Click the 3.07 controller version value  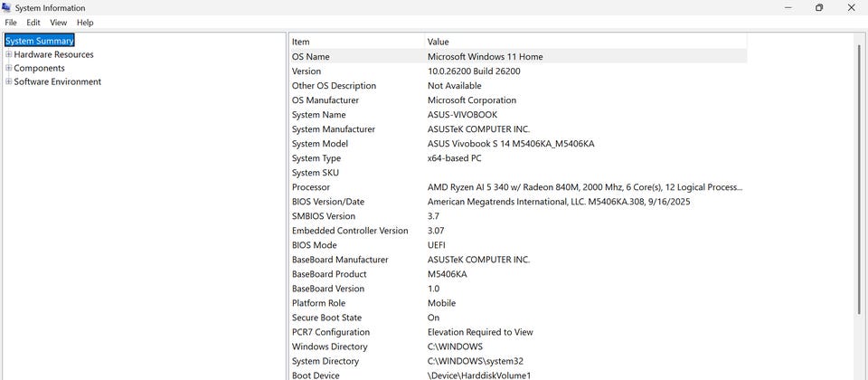pyautogui.click(x=436, y=231)
